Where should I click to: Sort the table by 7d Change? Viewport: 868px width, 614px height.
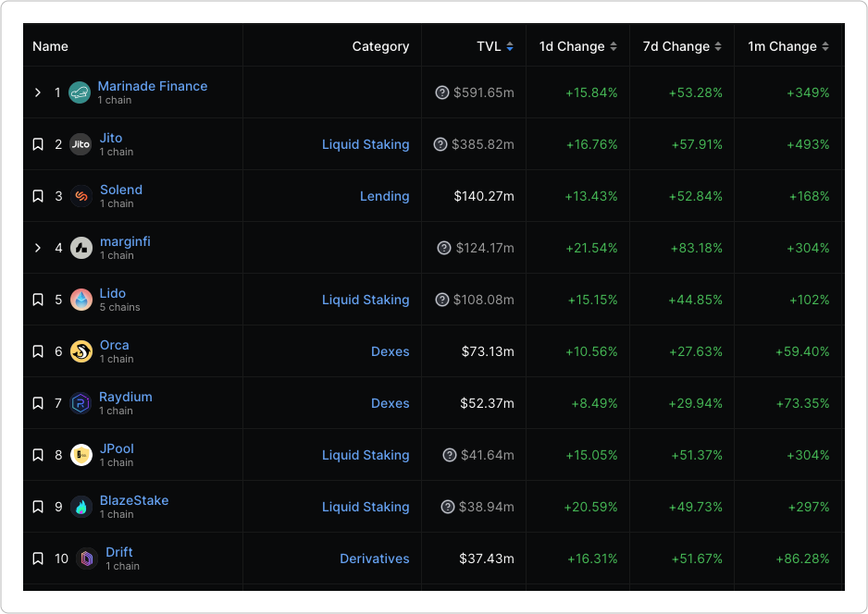[x=718, y=46]
